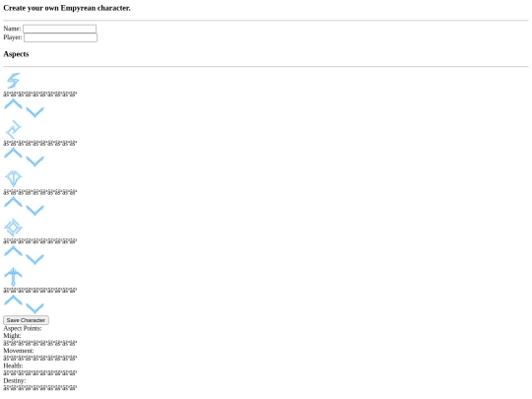
Task: Click the gem-shaped aspect icon
Action: 13,178
